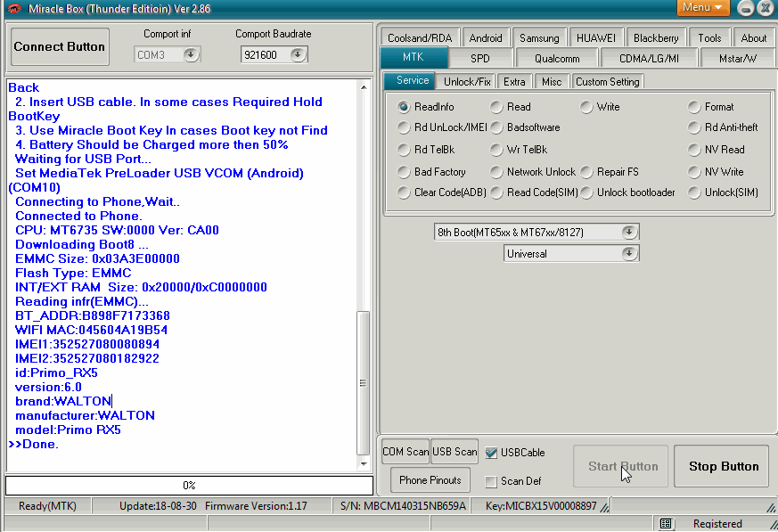This screenshot has height=532, width=778.
Task: Open the Custom Setting sub-tab
Action: [607, 81]
